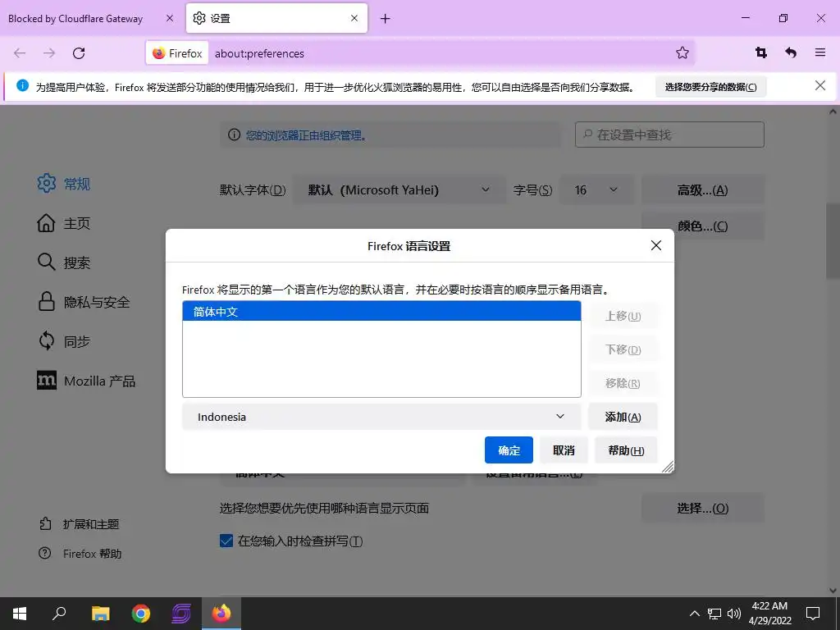Open the Windows notification center
Screen dimensions: 840x630
click(813, 614)
